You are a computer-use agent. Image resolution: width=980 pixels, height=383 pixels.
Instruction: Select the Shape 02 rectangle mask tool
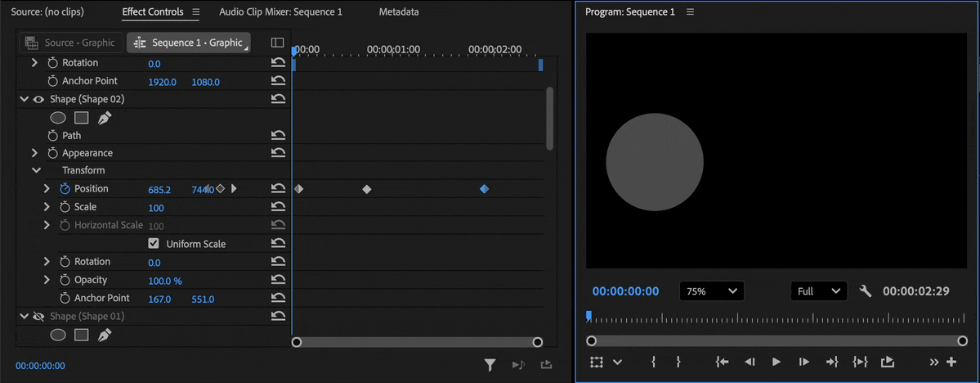pyautogui.click(x=81, y=118)
